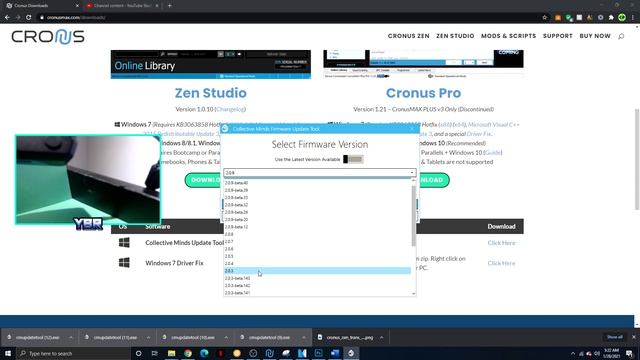Select firmware version 2.0.6 in list
The height and width of the screenshot is (360, 640).
pyautogui.click(x=317, y=249)
